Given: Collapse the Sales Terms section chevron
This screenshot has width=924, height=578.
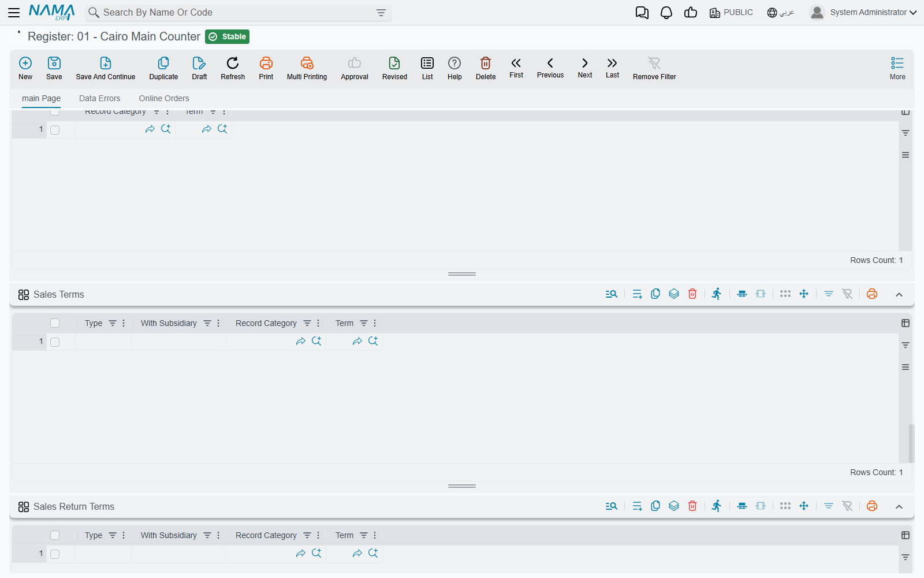Looking at the screenshot, I should [x=899, y=295].
